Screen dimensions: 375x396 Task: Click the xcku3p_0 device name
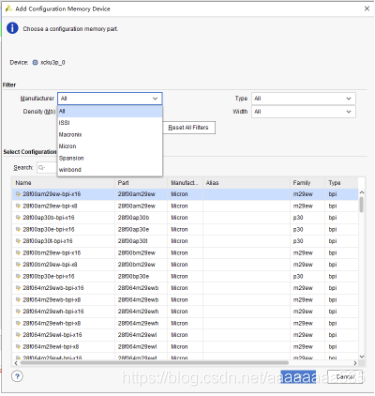click(53, 62)
